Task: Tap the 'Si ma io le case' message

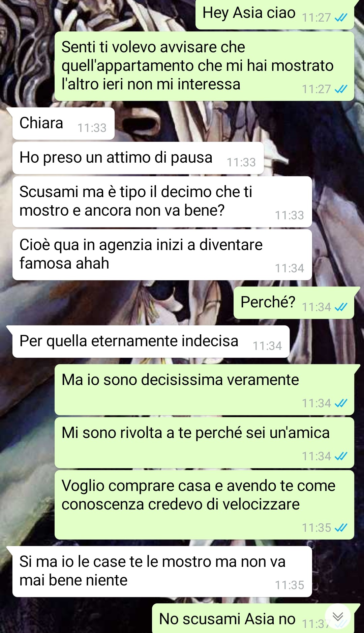Action: tap(162, 571)
